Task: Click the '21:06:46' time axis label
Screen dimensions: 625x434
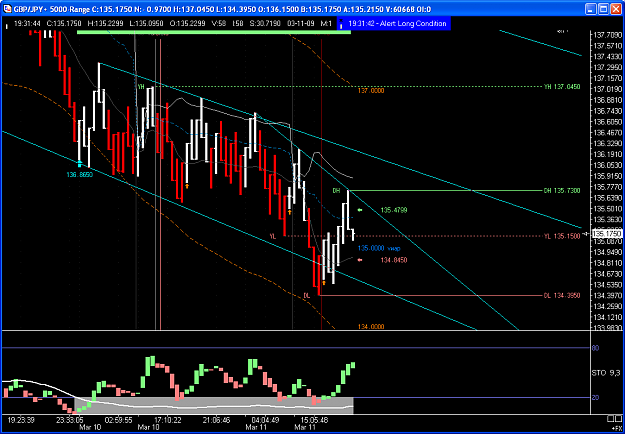Action: 216,419
